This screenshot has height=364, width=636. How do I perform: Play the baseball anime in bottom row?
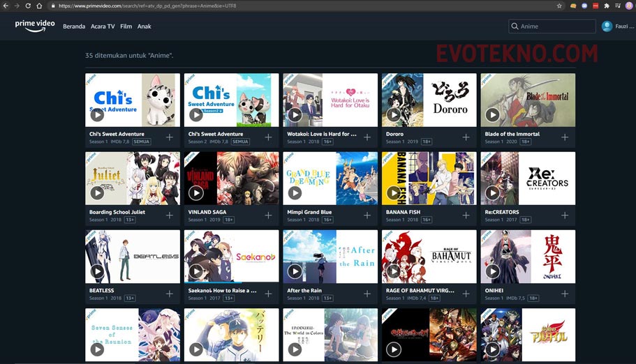[x=196, y=349]
